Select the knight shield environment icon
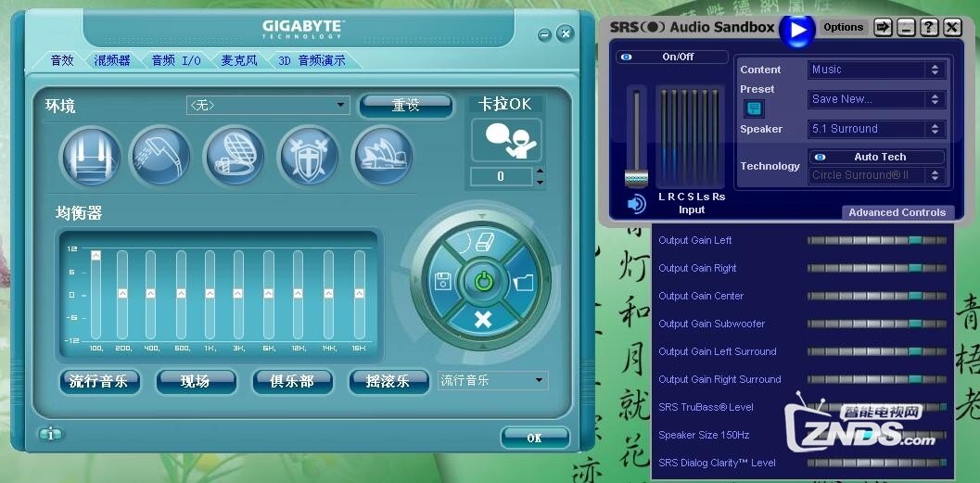Viewport: 980px width, 483px height. pyautogui.click(x=308, y=156)
